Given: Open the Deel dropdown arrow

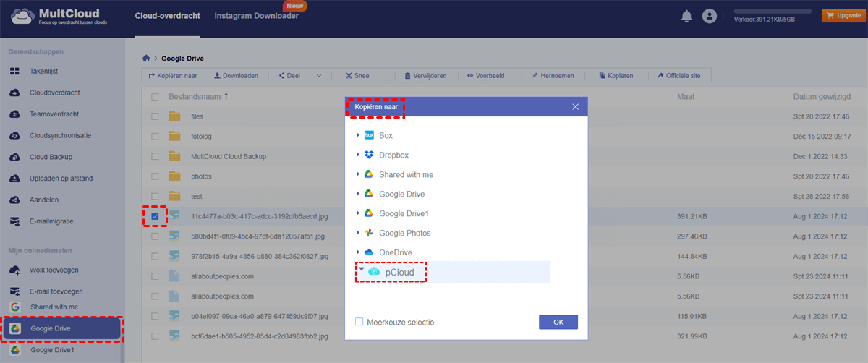Looking at the screenshot, I should click(318, 75).
